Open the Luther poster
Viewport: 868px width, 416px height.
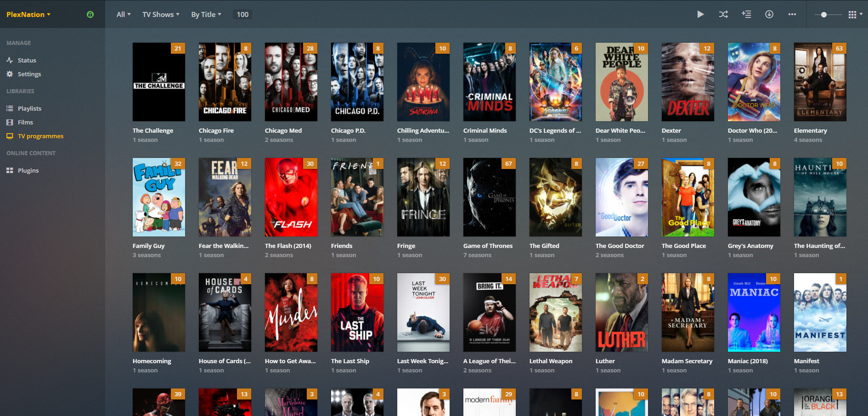click(x=622, y=312)
